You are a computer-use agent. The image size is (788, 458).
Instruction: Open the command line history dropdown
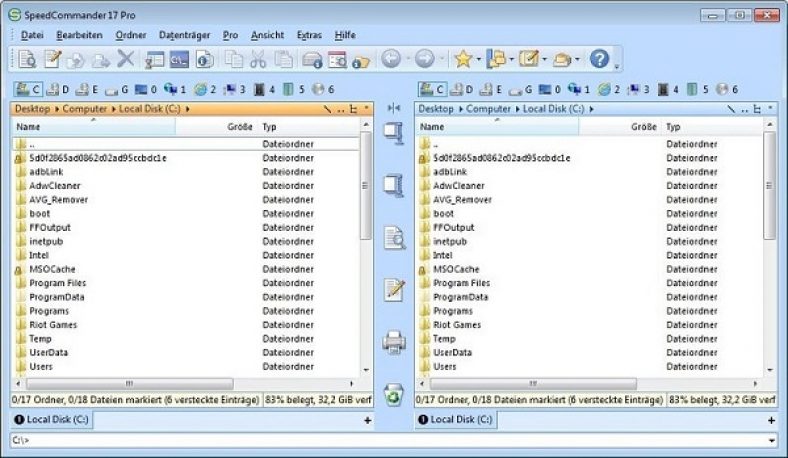(772, 440)
